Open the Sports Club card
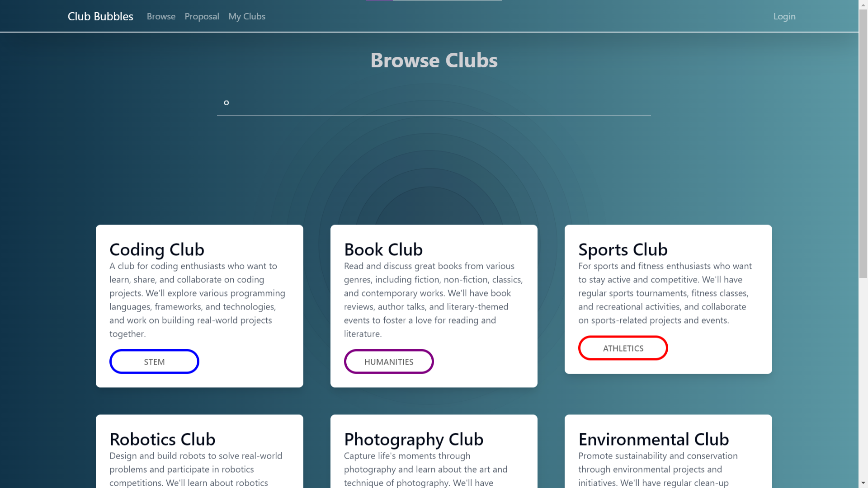The height and width of the screenshot is (488, 868). pyautogui.click(x=668, y=299)
